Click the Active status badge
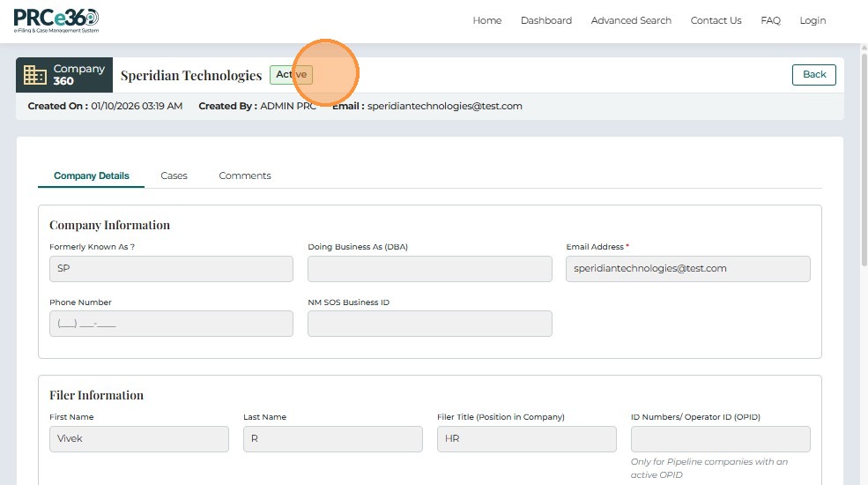The image size is (868, 485). 291,75
